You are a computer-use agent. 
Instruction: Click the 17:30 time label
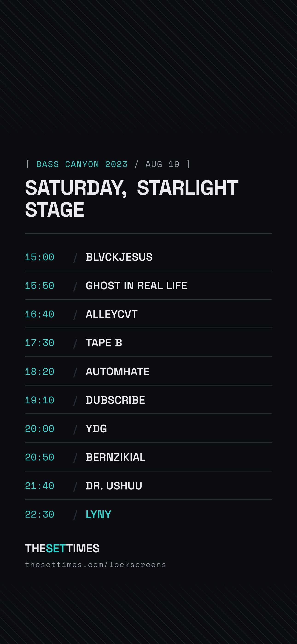coord(40,343)
